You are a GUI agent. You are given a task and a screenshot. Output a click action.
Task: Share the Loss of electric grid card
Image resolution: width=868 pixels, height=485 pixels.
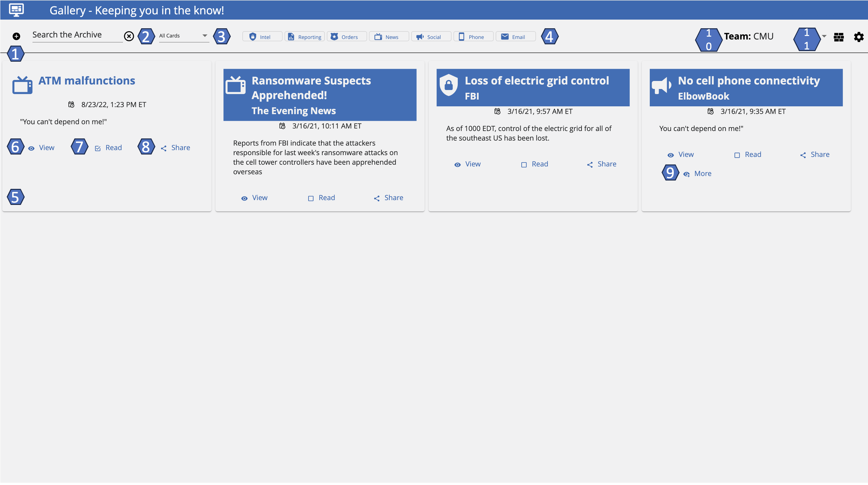coord(602,164)
